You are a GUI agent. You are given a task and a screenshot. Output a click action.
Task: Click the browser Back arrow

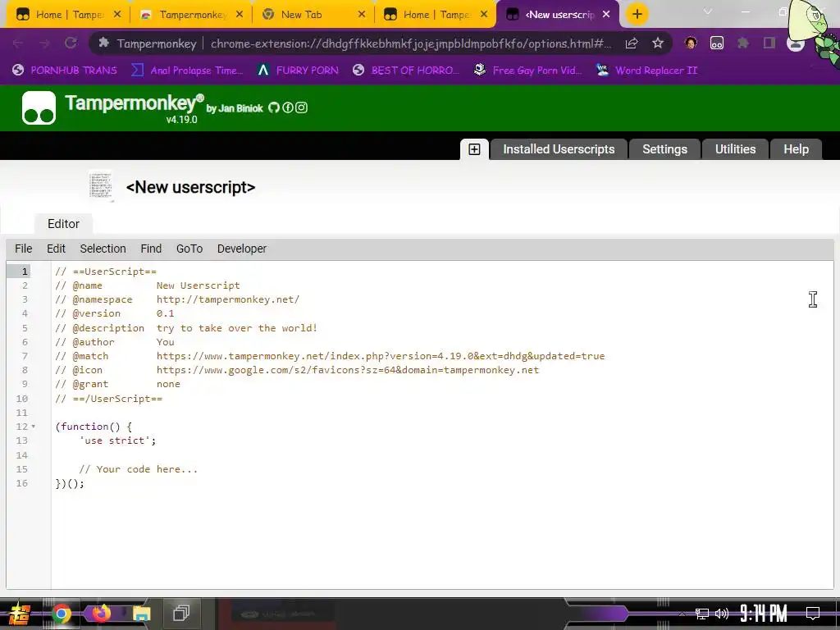coord(18,43)
